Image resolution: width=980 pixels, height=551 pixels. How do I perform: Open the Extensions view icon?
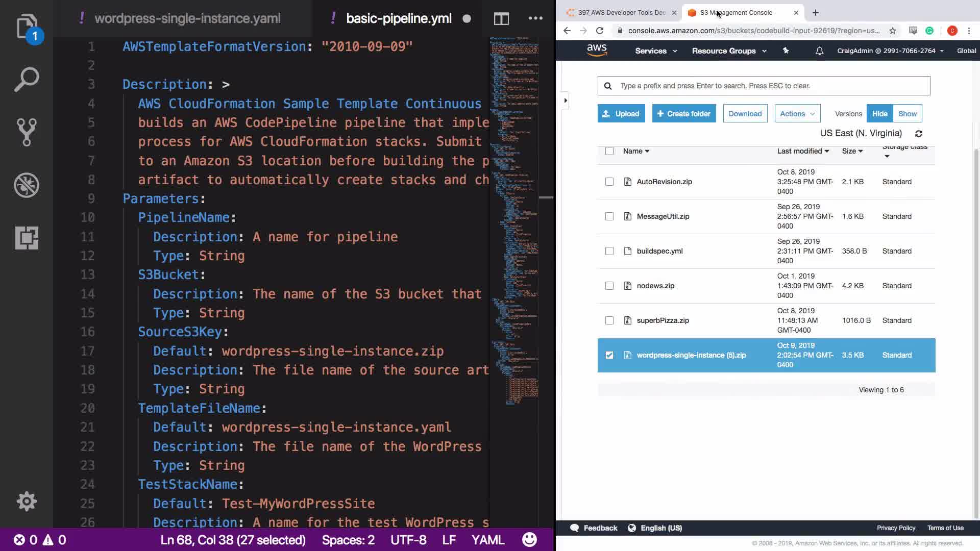click(x=27, y=238)
